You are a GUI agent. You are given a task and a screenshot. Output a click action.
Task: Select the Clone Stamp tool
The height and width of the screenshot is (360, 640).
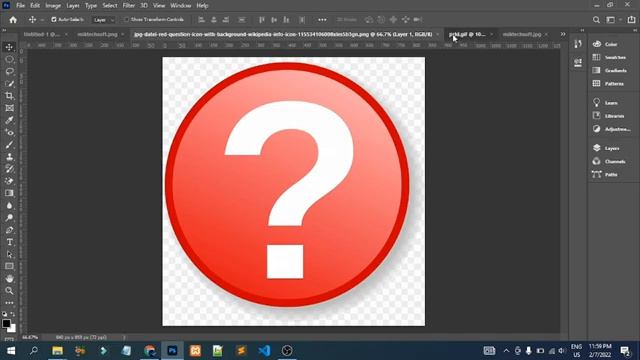click(x=9, y=157)
